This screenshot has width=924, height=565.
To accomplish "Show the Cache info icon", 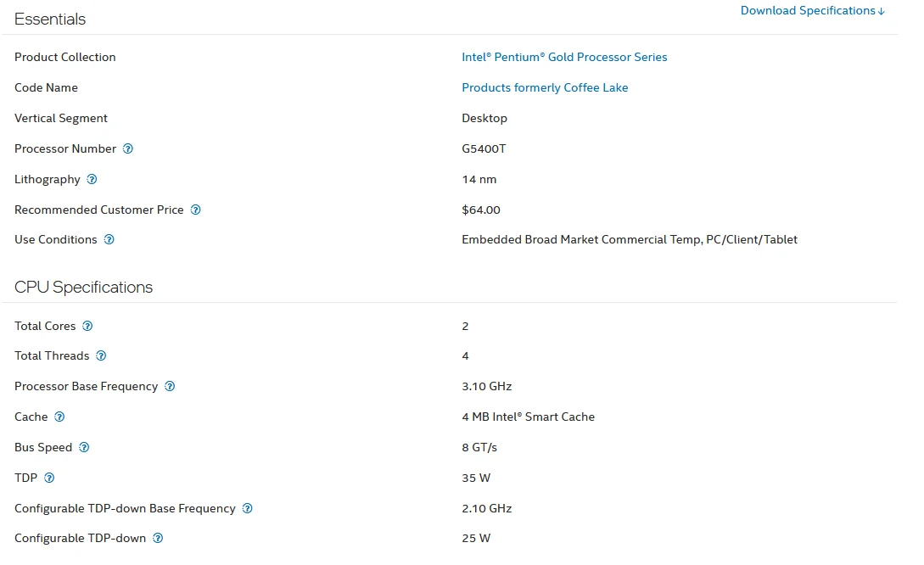I will point(59,417).
